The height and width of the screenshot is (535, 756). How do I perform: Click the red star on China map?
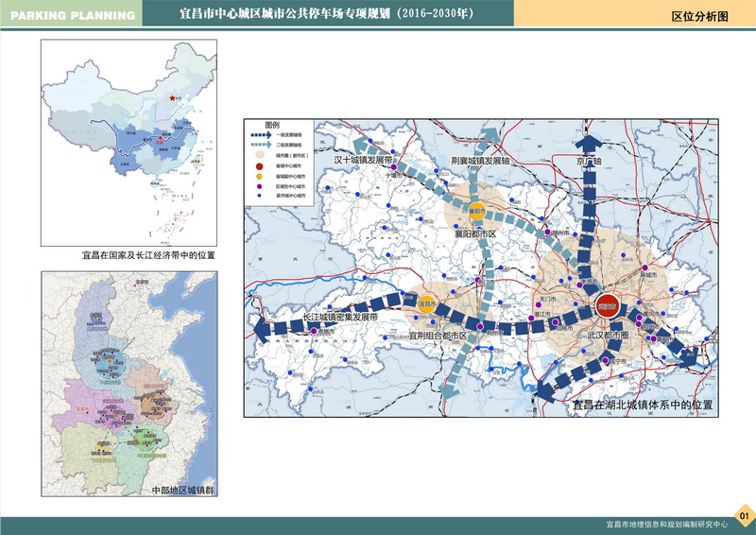pyautogui.click(x=171, y=97)
